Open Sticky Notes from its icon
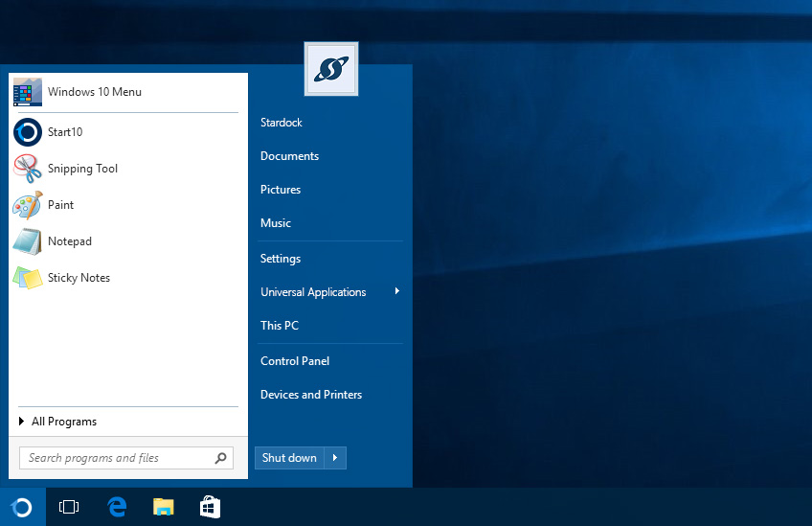 click(x=28, y=278)
